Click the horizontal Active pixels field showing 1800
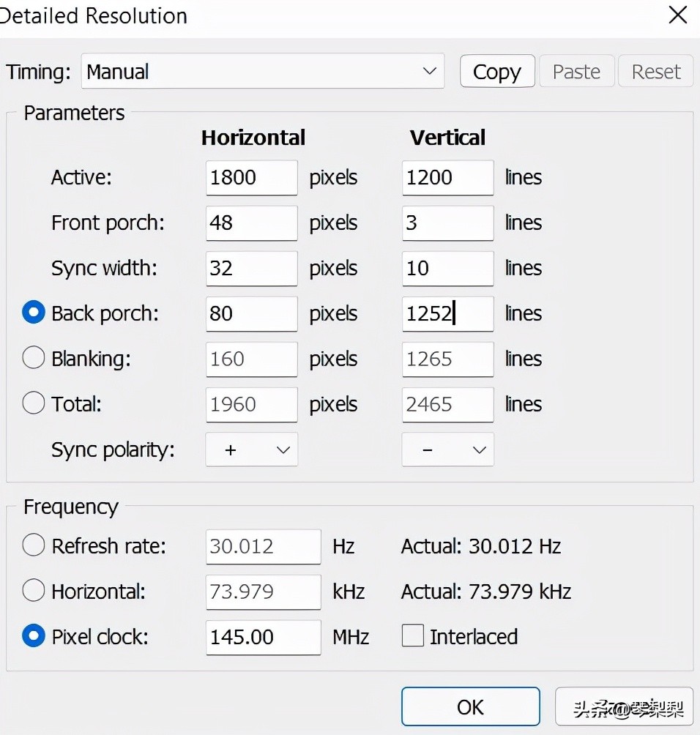 tap(251, 177)
